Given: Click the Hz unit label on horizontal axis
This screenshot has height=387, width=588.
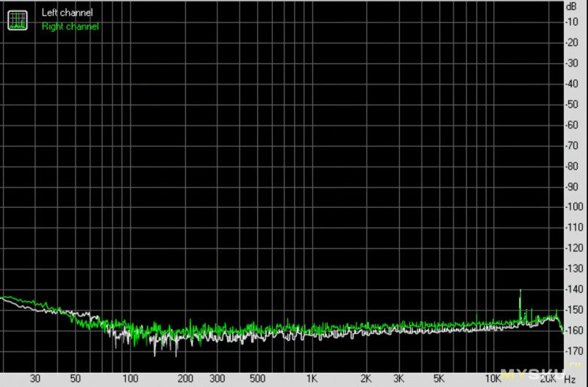Looking at the screenshot, I should pos(570,379).
